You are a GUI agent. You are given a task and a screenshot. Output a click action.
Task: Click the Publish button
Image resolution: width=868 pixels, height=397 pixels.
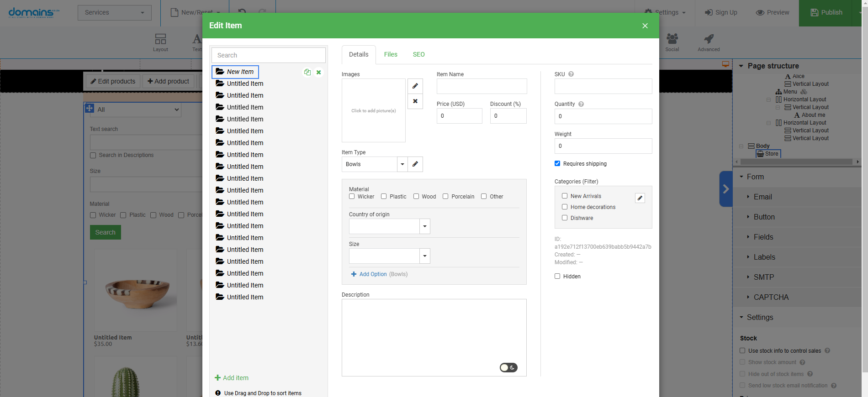click(x=826, y=13)
